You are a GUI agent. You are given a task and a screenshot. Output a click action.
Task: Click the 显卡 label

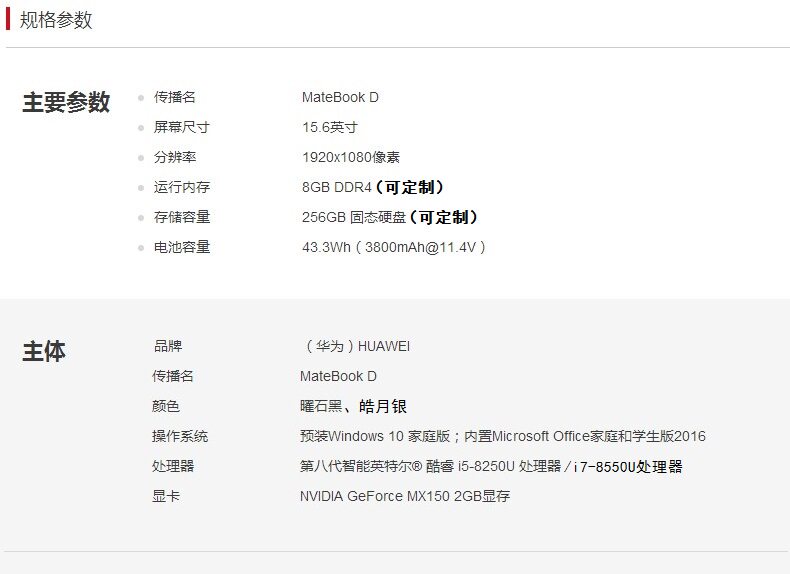coord(165,496)
